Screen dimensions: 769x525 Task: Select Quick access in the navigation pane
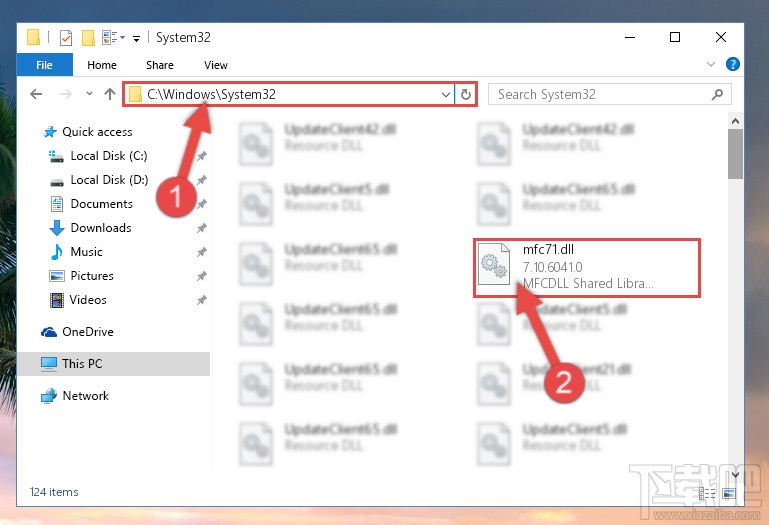pos(97,131)
